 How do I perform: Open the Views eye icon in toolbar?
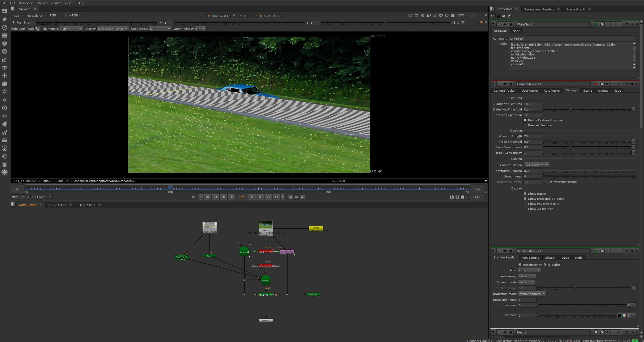(4, 116)
